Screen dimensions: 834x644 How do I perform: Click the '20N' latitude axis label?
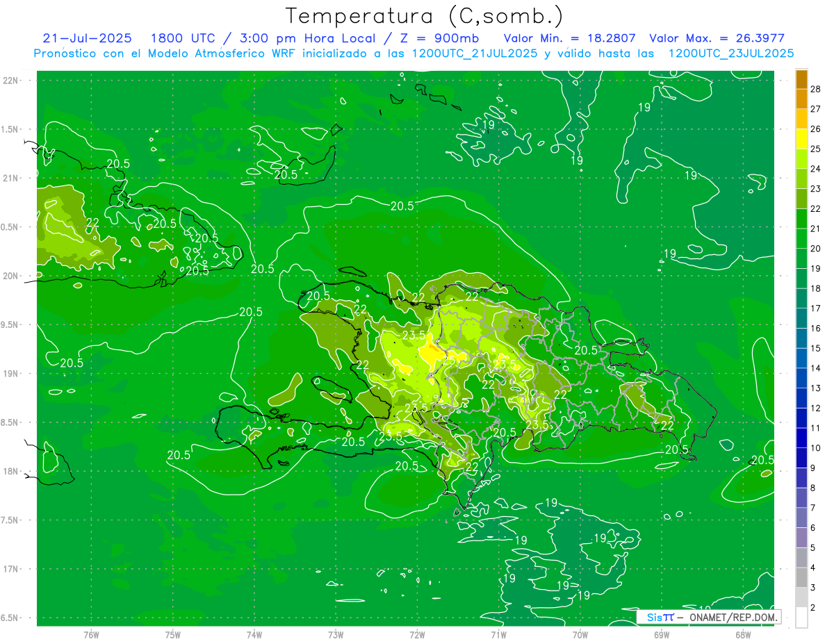pos(10,276)
